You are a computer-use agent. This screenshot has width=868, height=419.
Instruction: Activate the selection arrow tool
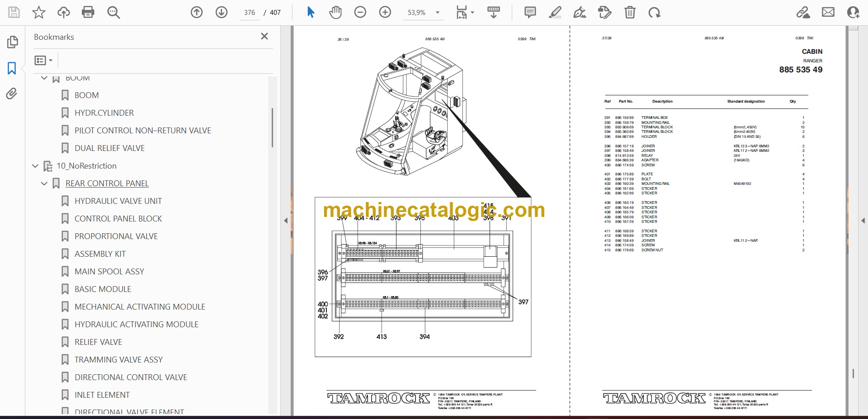coord(311,12)
